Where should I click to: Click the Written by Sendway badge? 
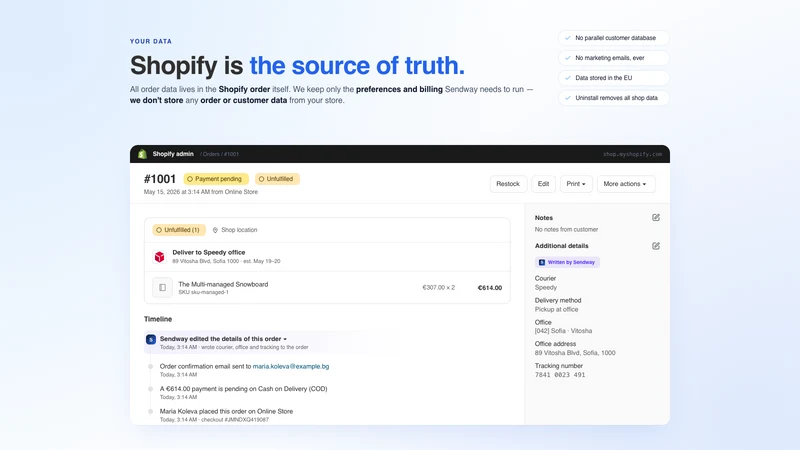pos(567,262)
